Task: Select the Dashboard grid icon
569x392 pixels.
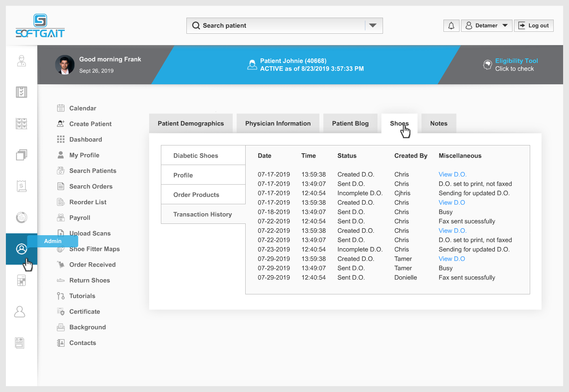Action: (61, 140)
